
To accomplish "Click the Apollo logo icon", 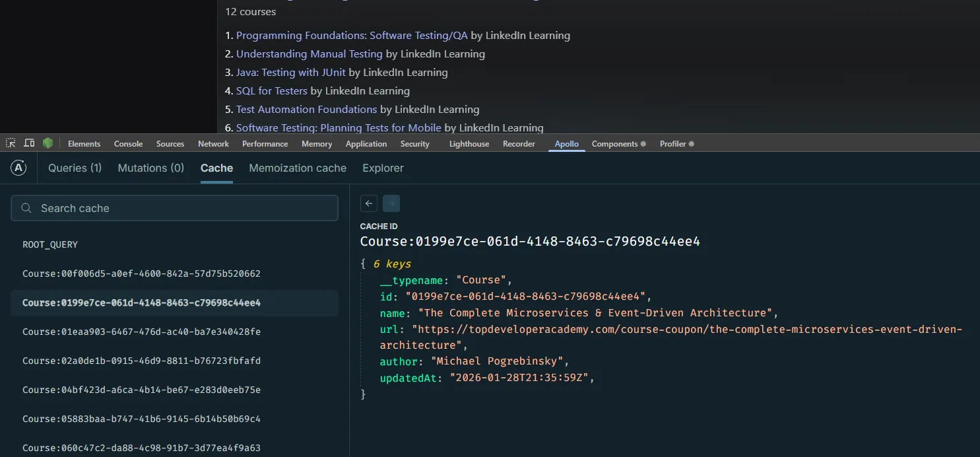I will [18, 168].
